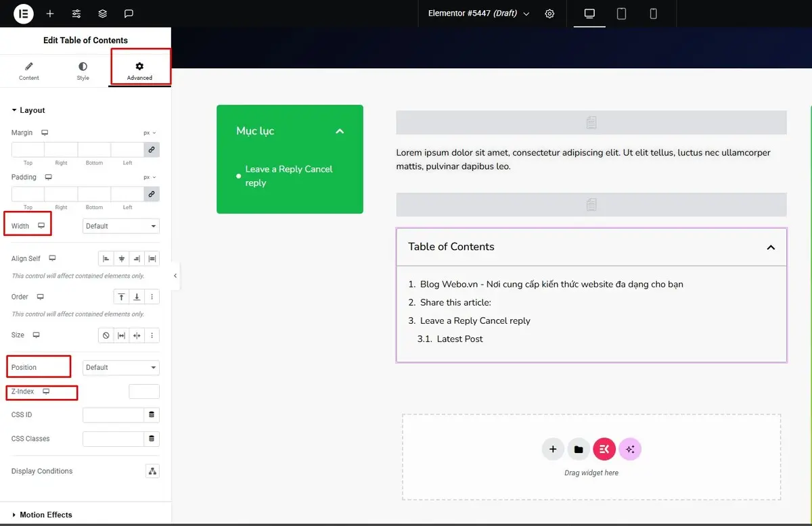Viewport: 812px width, 526px height.
Task: Click Leave a Reply link in Mục lục
Action: click(x=289, y=176)
